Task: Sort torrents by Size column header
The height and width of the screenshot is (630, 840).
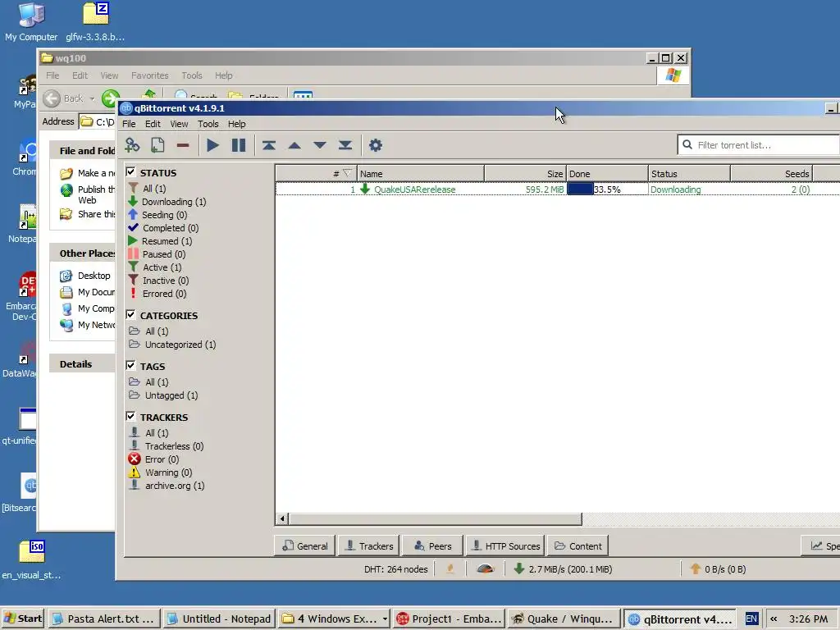Action: tap(526, 174)
